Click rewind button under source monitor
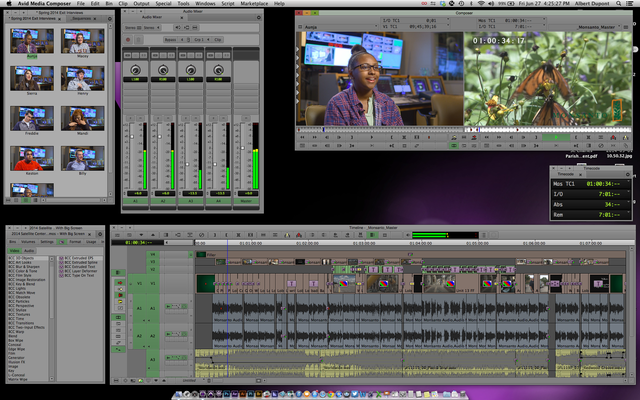The height and width of the screenshot is (400, 640). point(302,137)
